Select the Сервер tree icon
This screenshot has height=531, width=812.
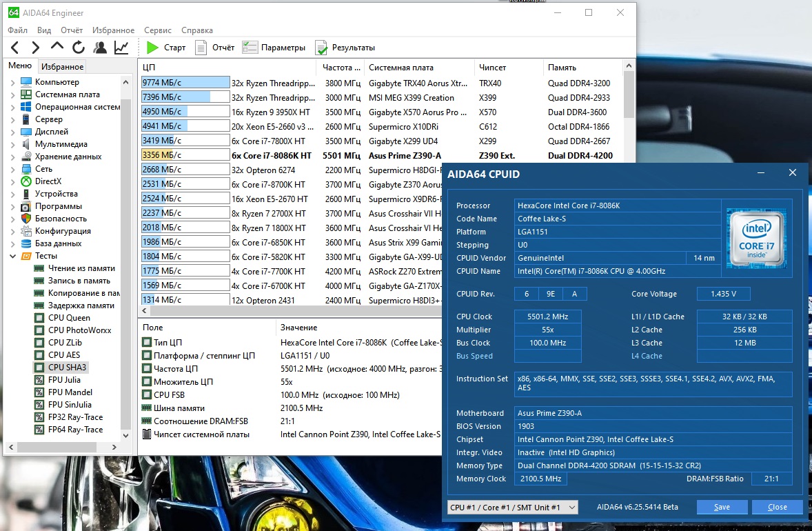pyautogui.click(x=26, y=119)
